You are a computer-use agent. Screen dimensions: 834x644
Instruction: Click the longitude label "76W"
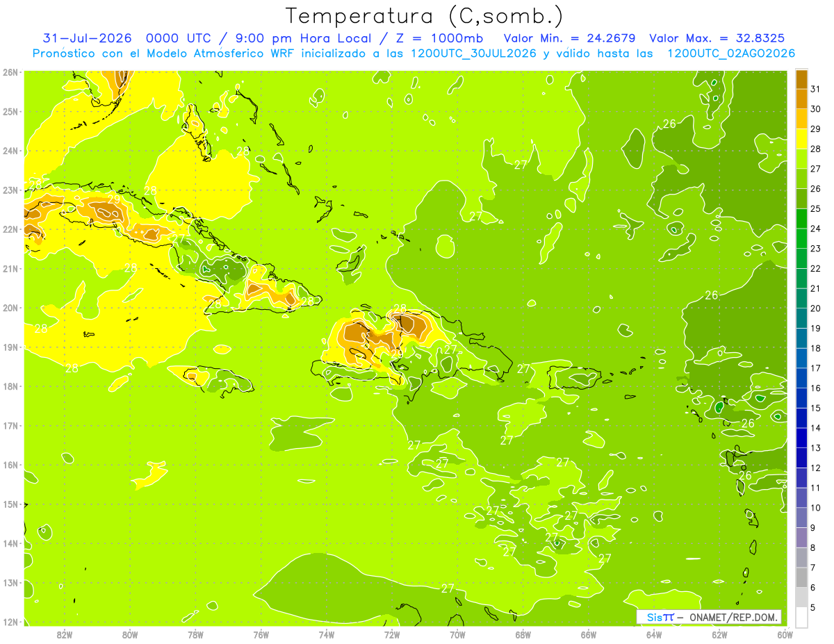261,634
